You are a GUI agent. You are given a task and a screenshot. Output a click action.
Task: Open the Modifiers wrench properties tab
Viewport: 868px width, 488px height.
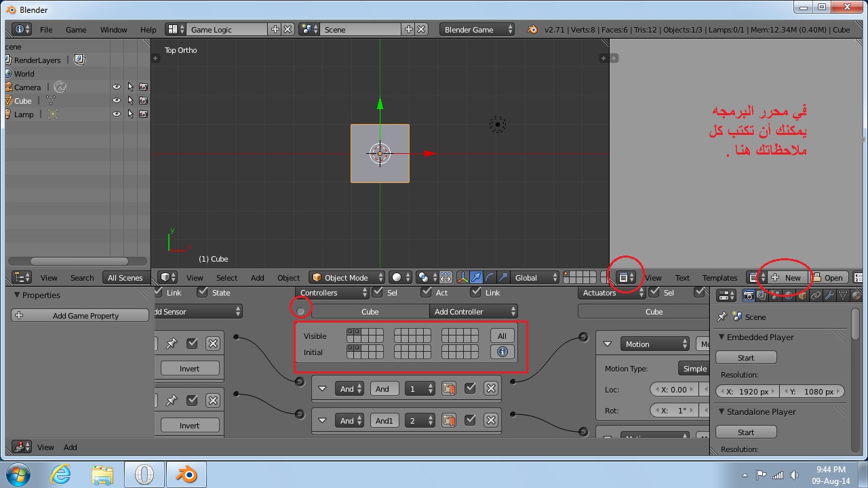coord(830,296)
